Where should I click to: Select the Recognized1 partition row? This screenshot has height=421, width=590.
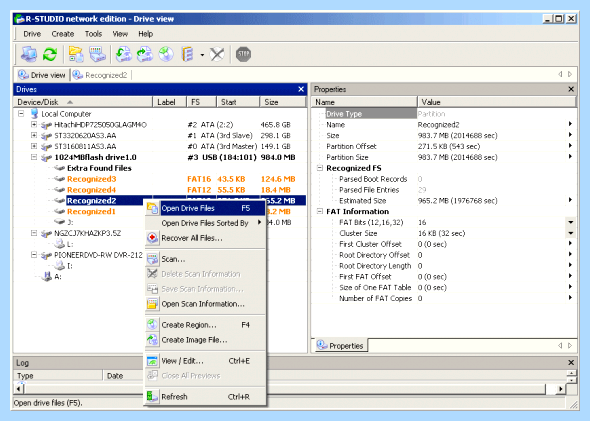pos(91,211)
